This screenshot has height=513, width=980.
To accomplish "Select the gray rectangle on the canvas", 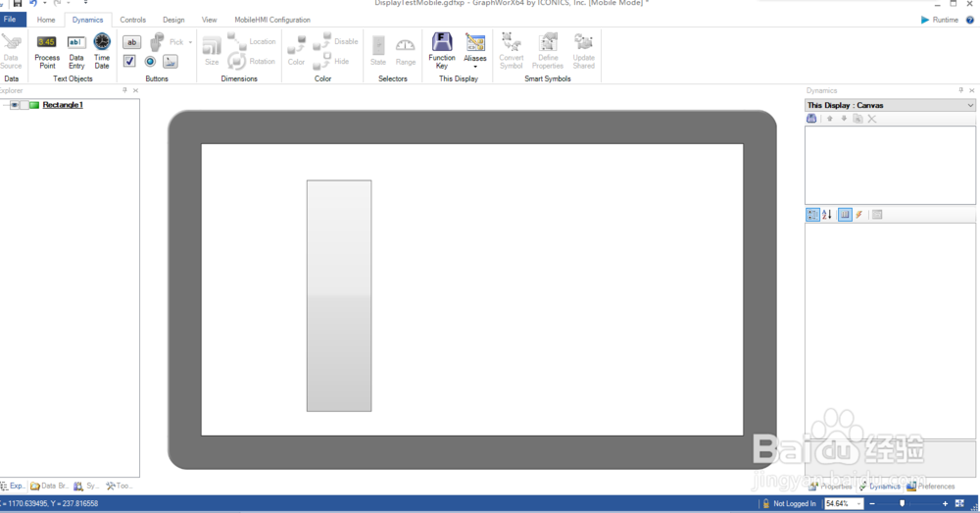I will 339,296.
